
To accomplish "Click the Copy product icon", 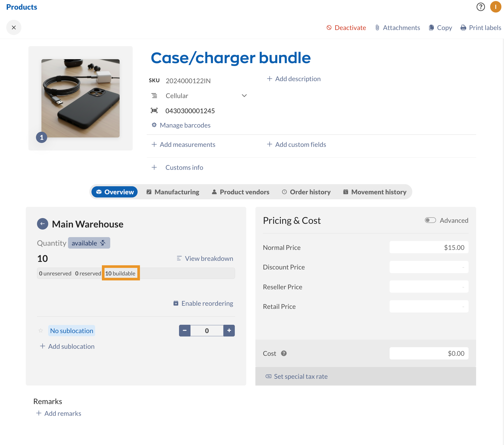I will point(431,28).
